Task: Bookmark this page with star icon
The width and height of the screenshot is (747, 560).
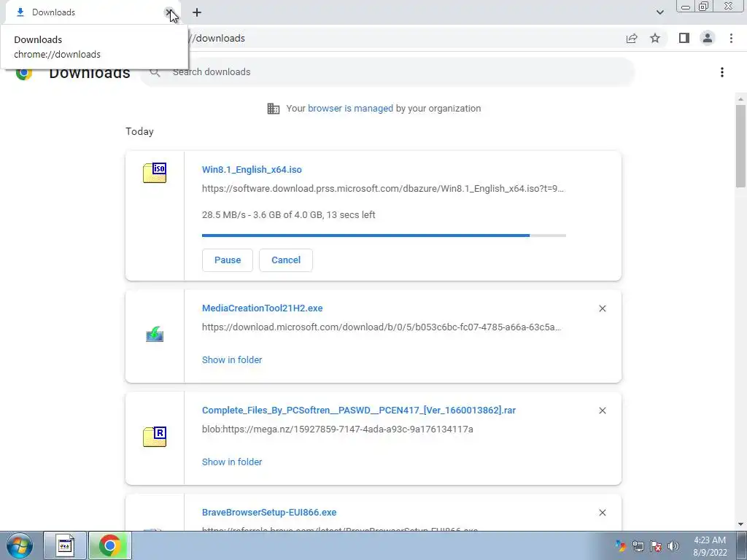Action: (655, 38)
